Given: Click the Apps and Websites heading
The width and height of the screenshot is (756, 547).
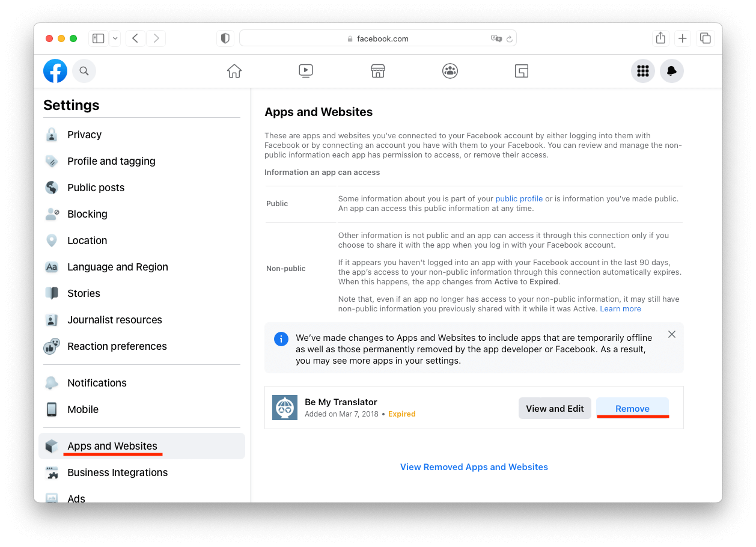Looking at the screenshot, I should point(319,112).
